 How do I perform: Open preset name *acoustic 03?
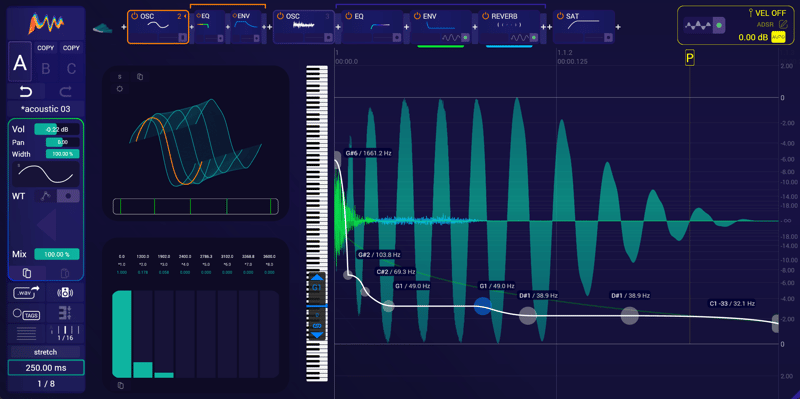pyautogui.click(x=46, y=109)
